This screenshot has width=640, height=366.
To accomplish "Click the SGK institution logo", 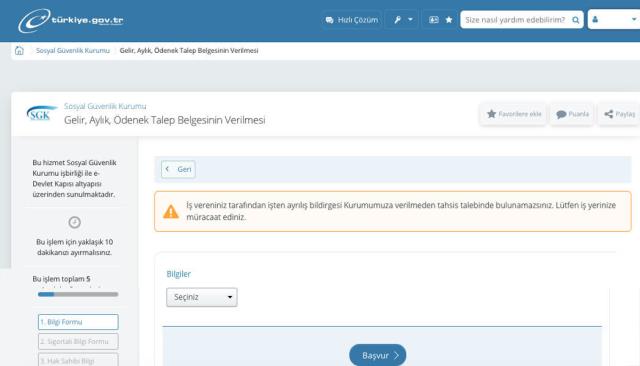I will [41, 113].
